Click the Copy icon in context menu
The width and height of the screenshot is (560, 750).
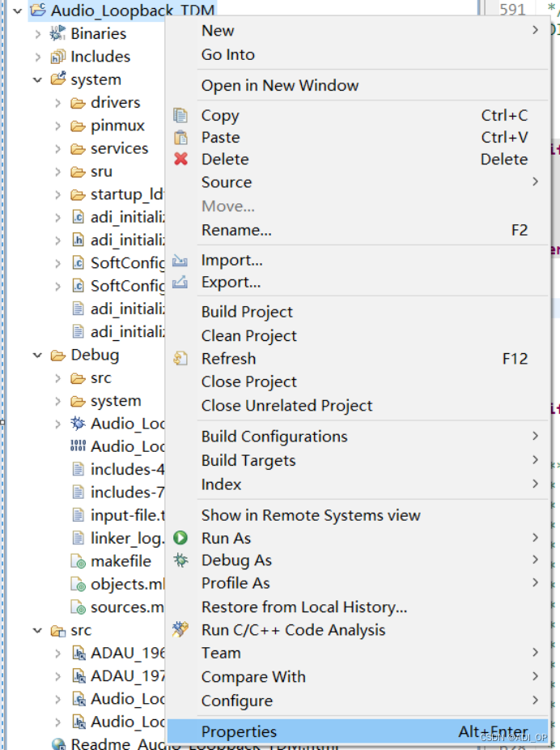(180, 115)
